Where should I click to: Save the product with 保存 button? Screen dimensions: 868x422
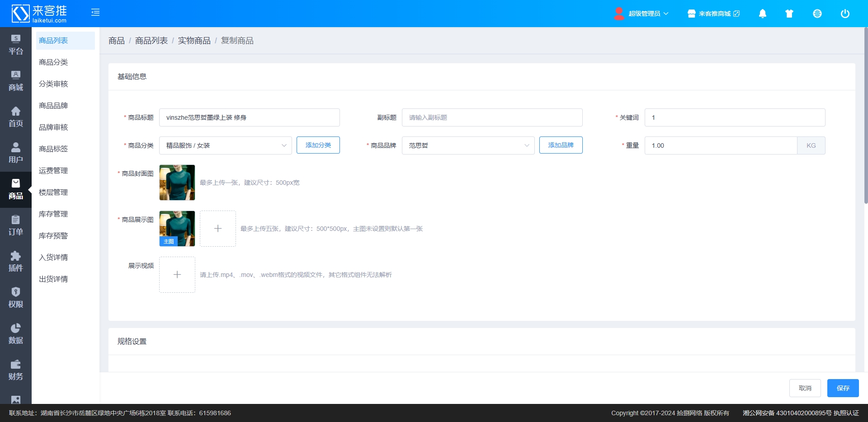coord(843,388)
